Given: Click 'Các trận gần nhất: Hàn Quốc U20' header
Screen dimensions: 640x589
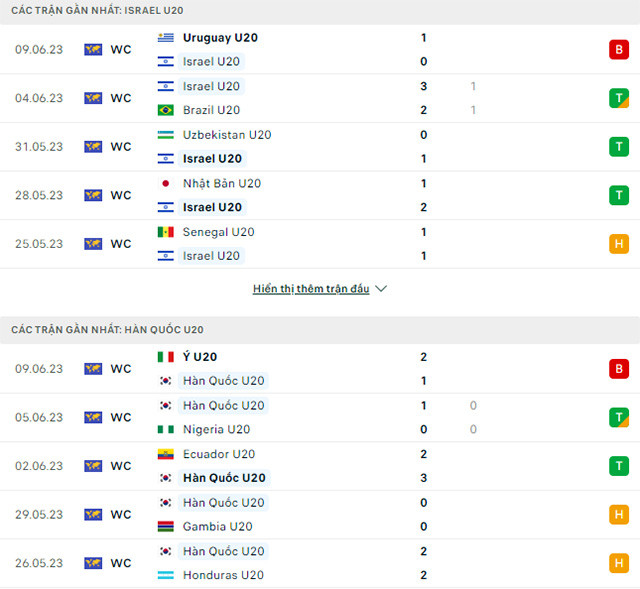Looking at the screenshot, I should [108, 329].
